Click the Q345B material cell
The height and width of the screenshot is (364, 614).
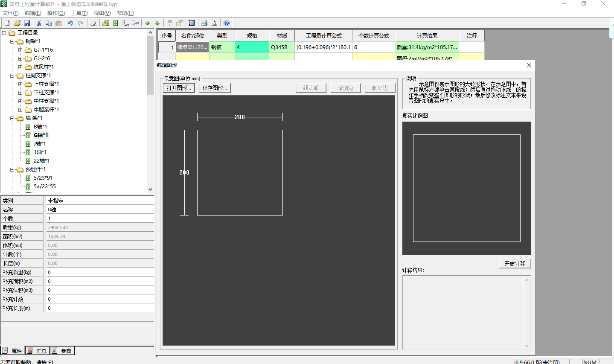(282, 47)
